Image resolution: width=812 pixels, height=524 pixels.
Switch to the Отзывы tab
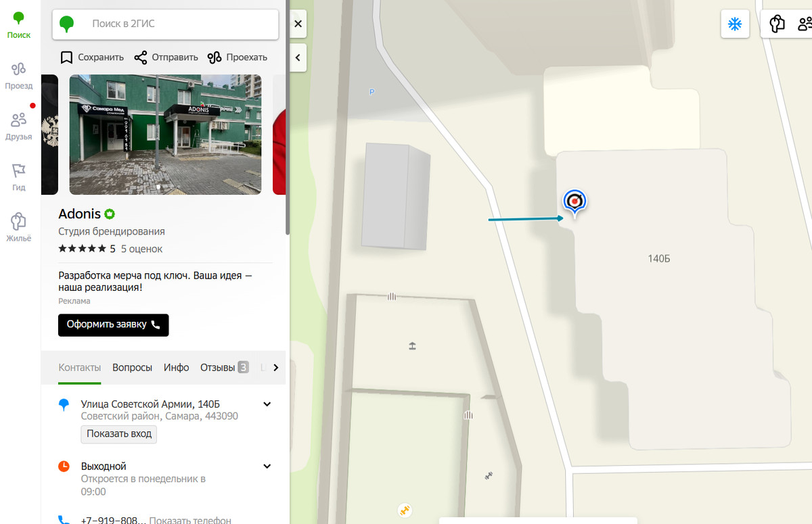click(225, 367)
